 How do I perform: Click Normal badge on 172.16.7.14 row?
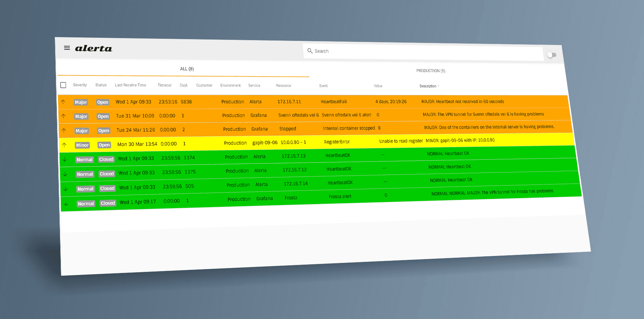click(x=86, y=189)
